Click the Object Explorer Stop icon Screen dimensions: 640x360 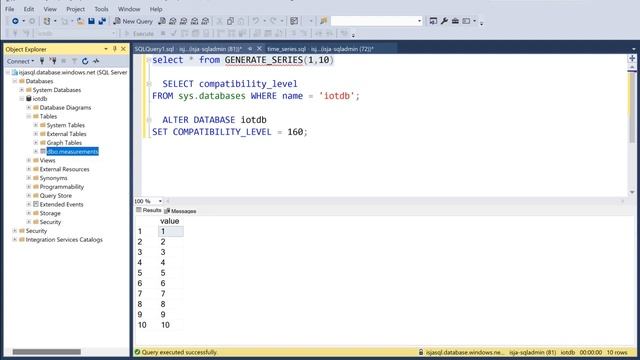64,61
